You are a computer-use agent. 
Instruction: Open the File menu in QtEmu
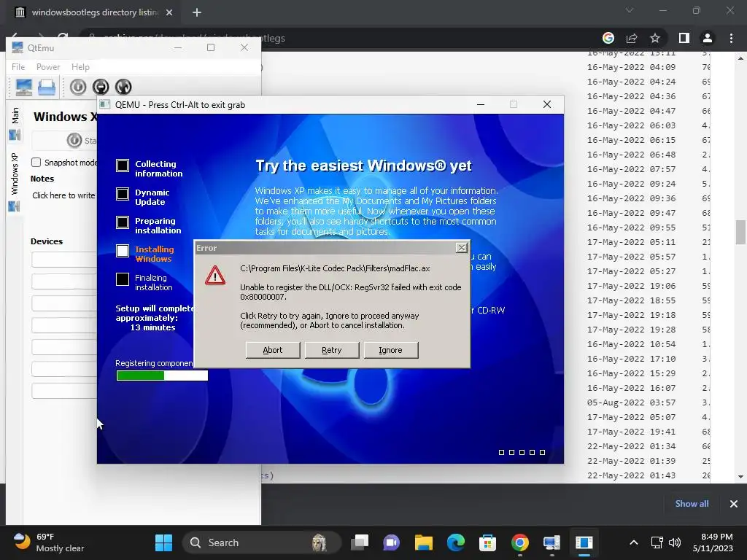[x=18, y=67]
